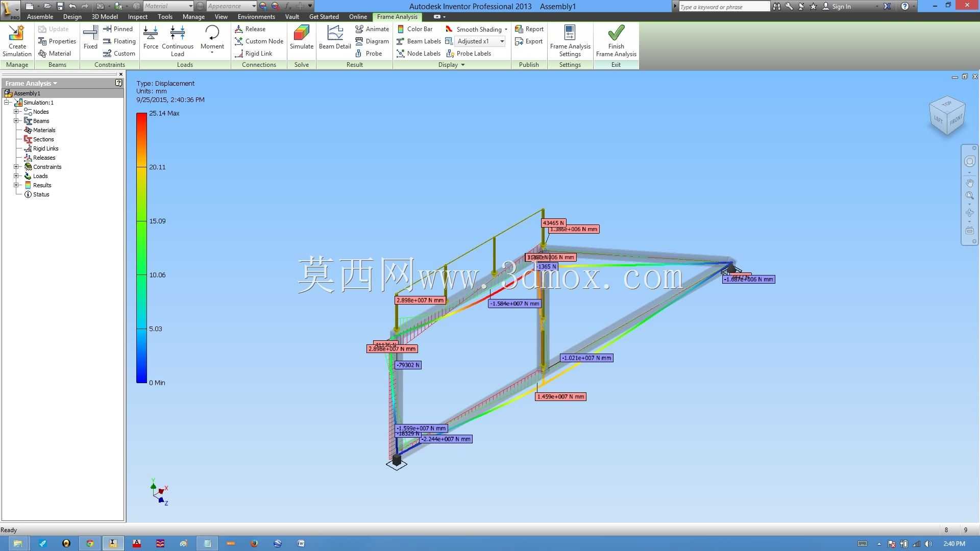
Task: Open the Moment load dropdown arrow
Action: (x=212, y=53)
